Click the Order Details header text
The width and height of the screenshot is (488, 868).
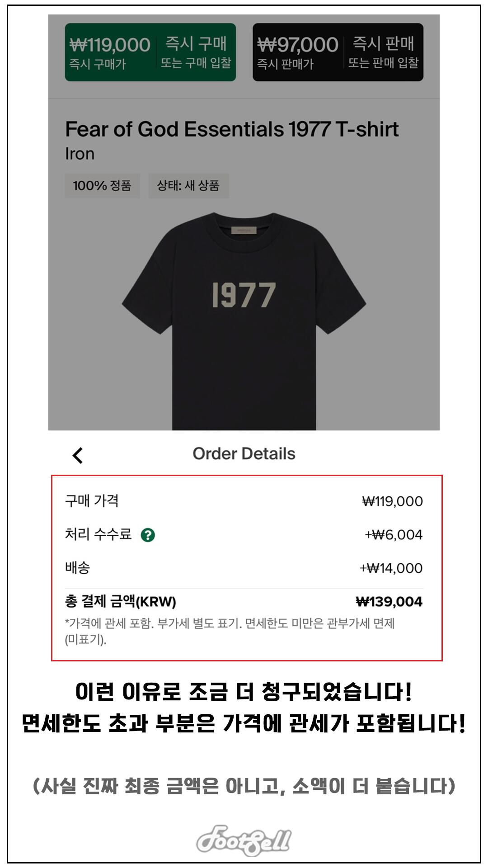click(244, 453)
